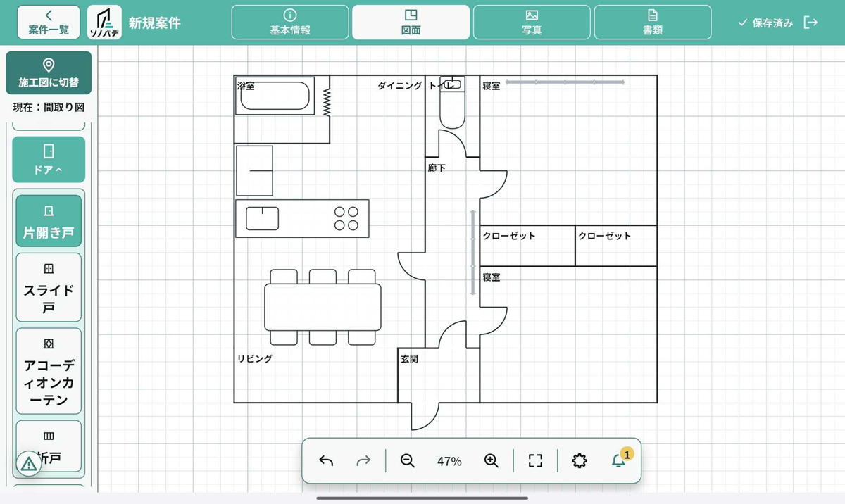This screenshot has height=504, width=845.
Task: Select the 玄関 entrance door
Action: (x=426, y=416)
